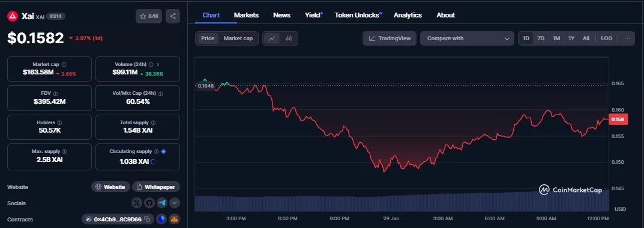
Task: Open the TradingView chart button
Action: 390,38
